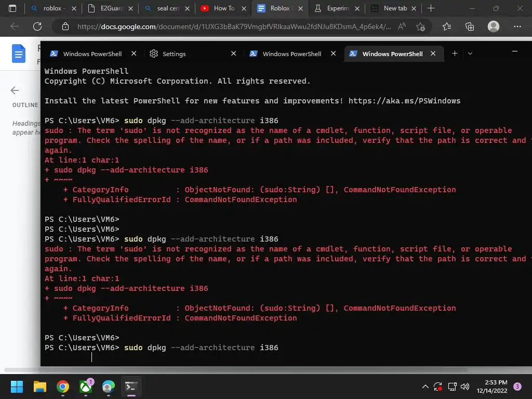Add a new Edge browser tab
Image resolution: width=532 pixels, height=399 pixels.
(431, 8)
